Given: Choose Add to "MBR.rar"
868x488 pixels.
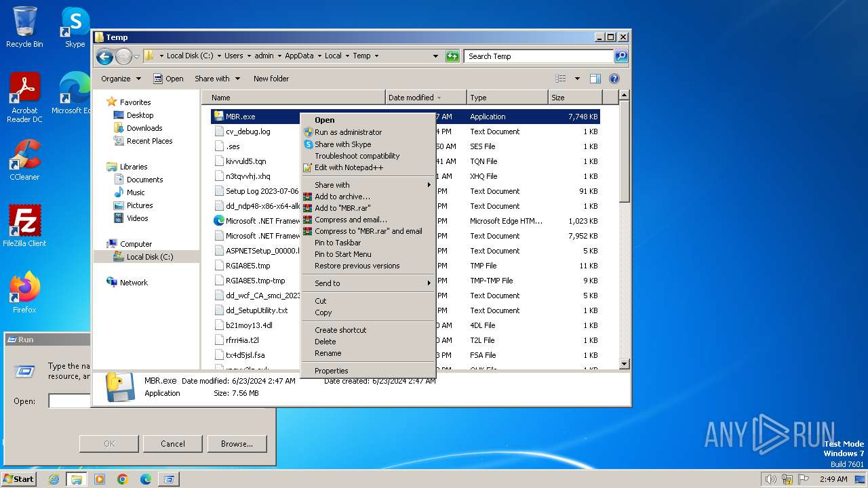Looking at the screenshot, I should (x=368, y=208).
